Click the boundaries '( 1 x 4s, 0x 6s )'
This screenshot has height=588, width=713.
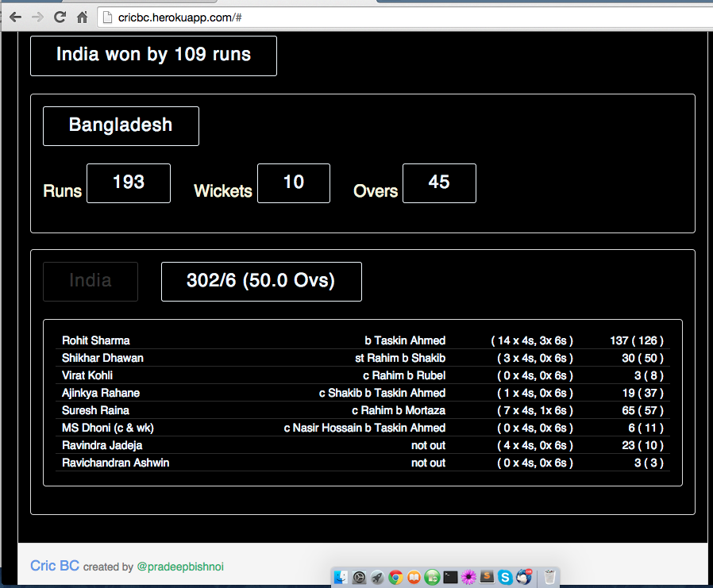(535, 393)
